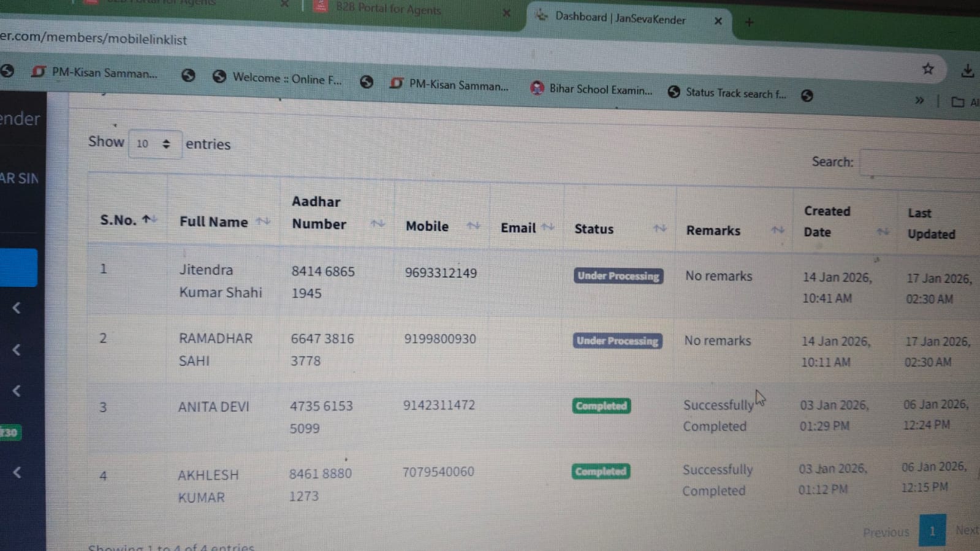Click into the table Search field

(x=919, y=164)
